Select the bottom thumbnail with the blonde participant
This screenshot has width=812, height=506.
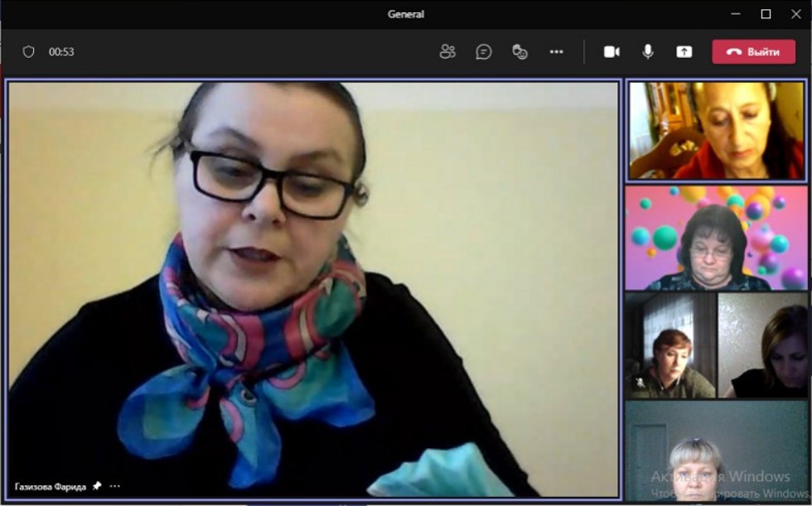pos(716,451)
